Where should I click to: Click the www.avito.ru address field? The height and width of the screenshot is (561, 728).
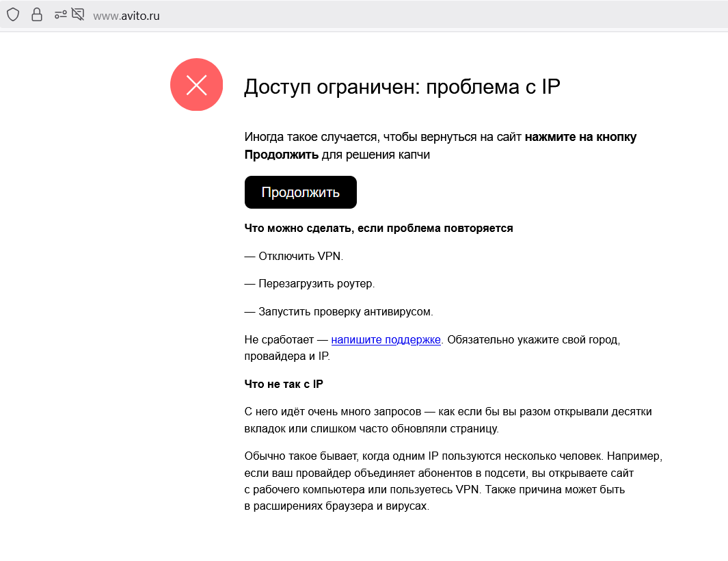pos(126,15)
